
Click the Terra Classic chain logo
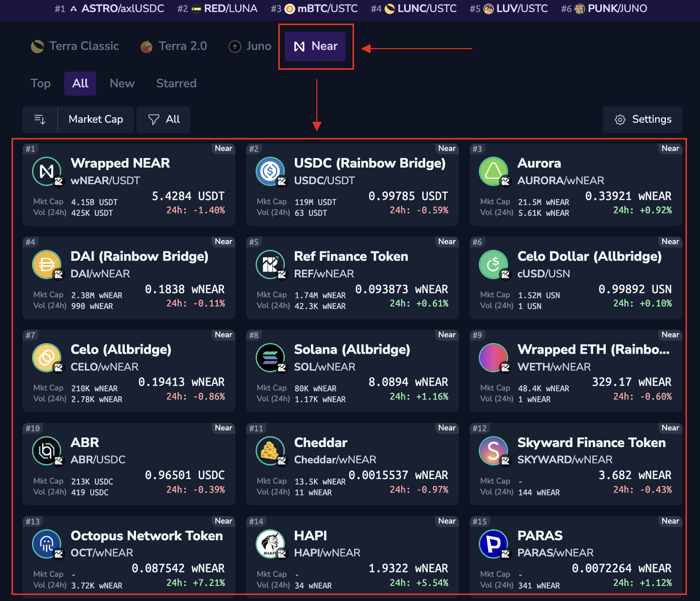(x=38, y=47)
